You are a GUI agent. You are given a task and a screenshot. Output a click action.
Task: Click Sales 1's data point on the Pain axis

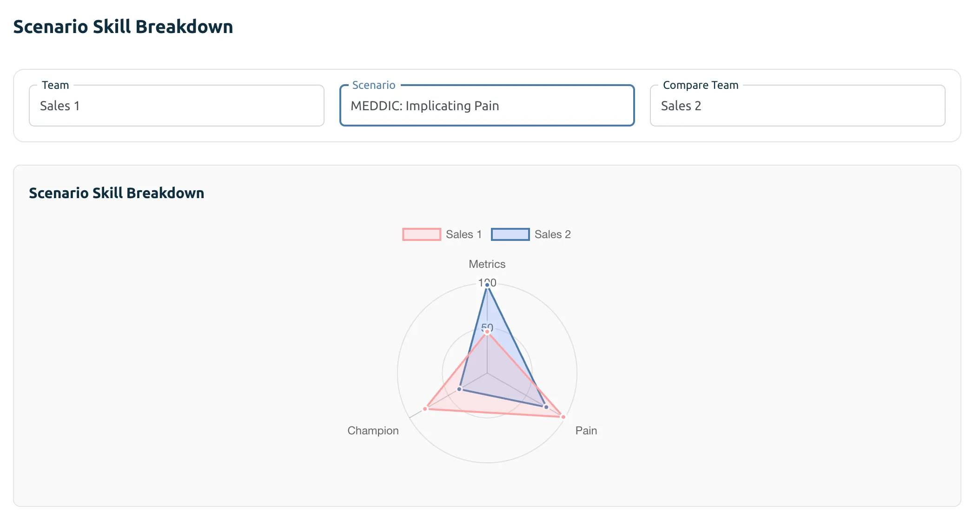tap(563, 416)
